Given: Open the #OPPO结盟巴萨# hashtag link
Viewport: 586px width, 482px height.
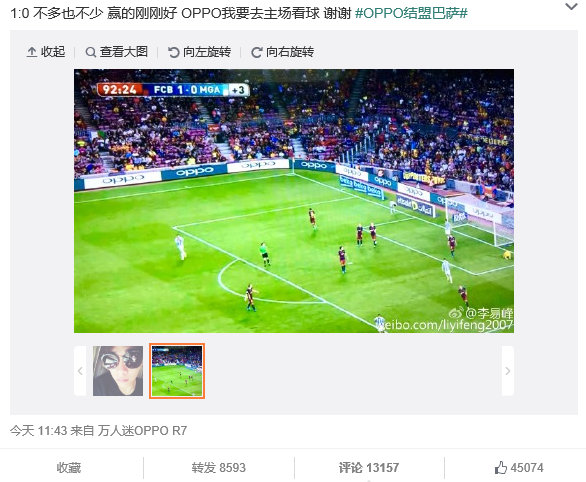Looking at the screenshot, I should click(x=411, y=13).
